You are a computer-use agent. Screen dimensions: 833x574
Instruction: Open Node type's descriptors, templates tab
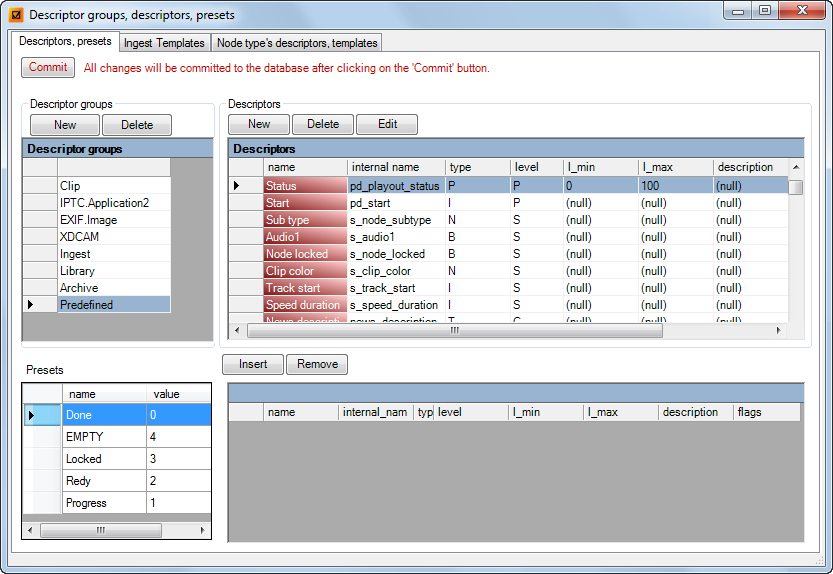point(296,43)
